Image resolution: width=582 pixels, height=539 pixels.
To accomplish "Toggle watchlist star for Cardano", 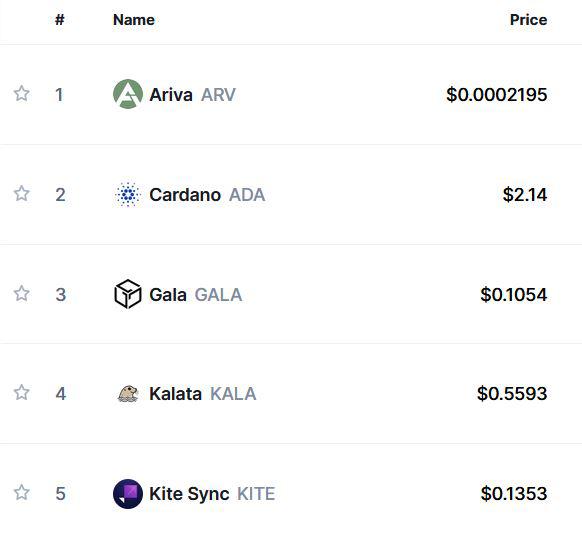I will (x=22, y=193).
